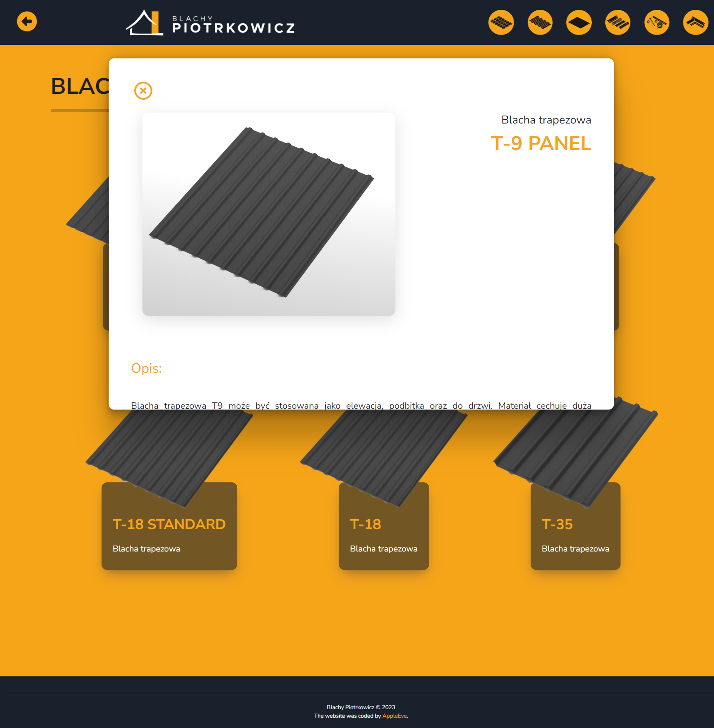Viewport: 714px width, 728px height.
Task: Click the back arrow in the header
Action: click(27, 22)
